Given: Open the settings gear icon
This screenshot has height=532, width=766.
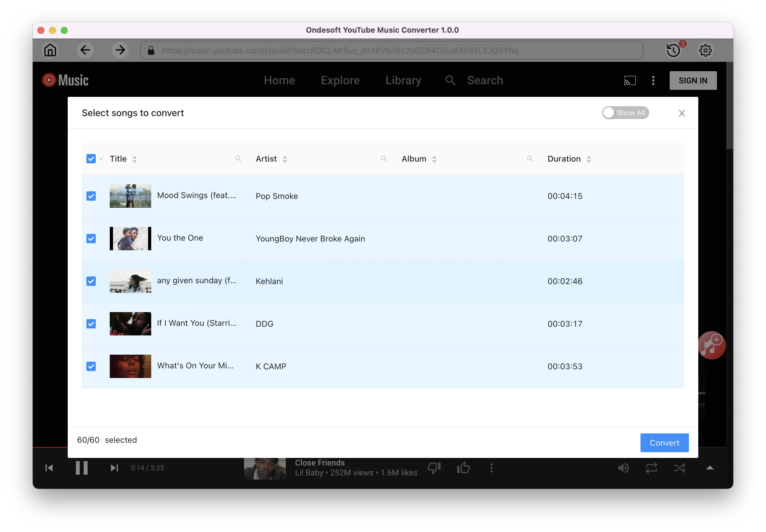Looking at the screenshot, I should pos(706,50).
